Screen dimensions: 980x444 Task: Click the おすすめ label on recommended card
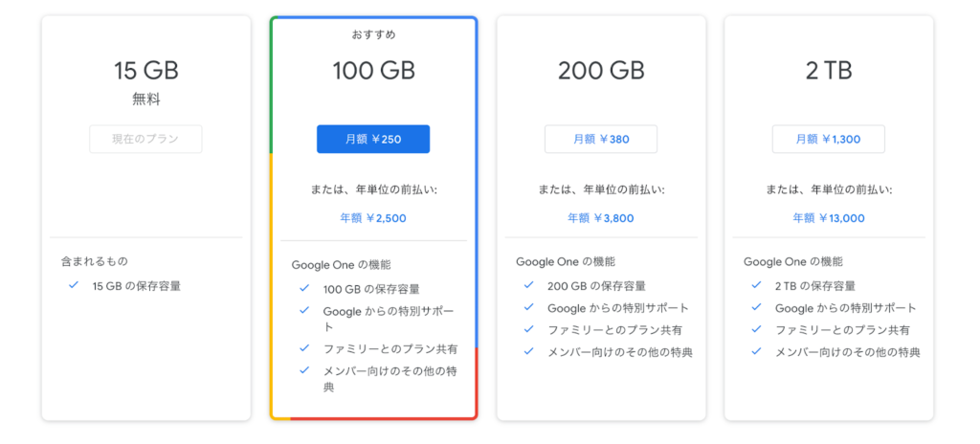374,34
